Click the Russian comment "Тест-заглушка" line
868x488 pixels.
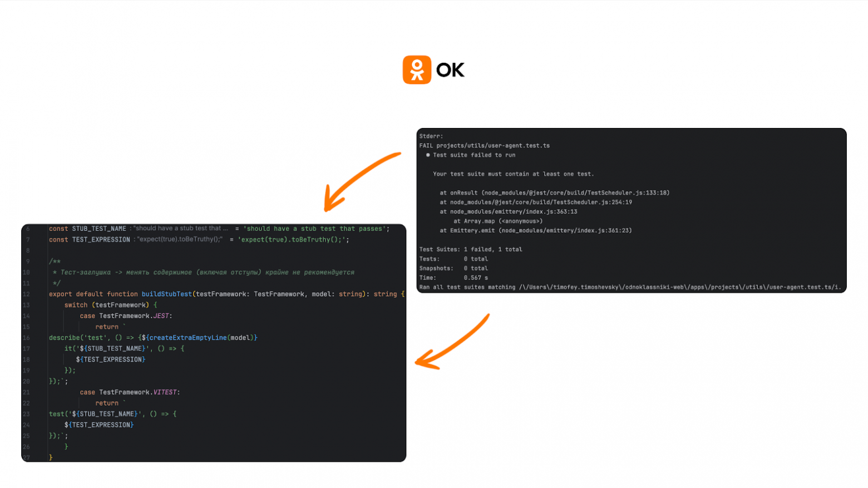tap(203, 273)
